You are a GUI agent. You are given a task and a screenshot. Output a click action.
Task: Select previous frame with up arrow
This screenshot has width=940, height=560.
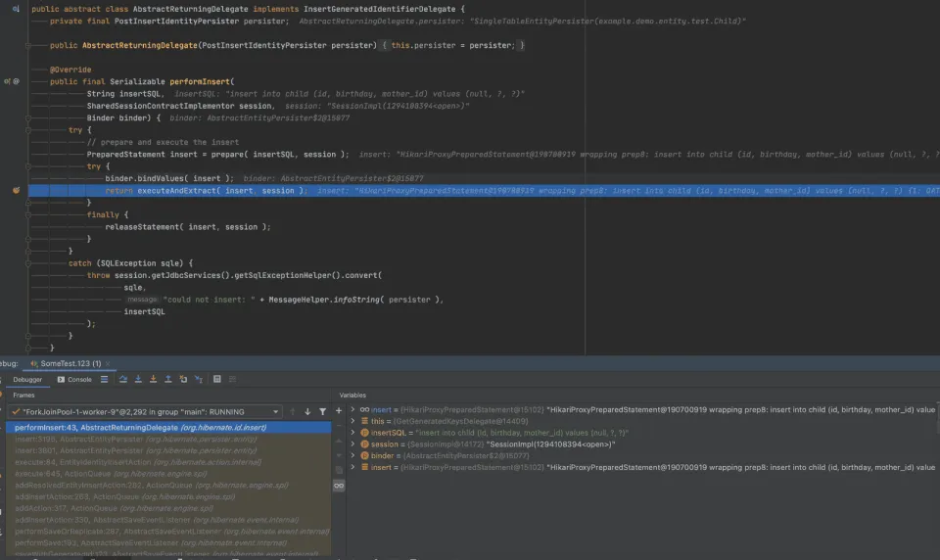(293, 411)
